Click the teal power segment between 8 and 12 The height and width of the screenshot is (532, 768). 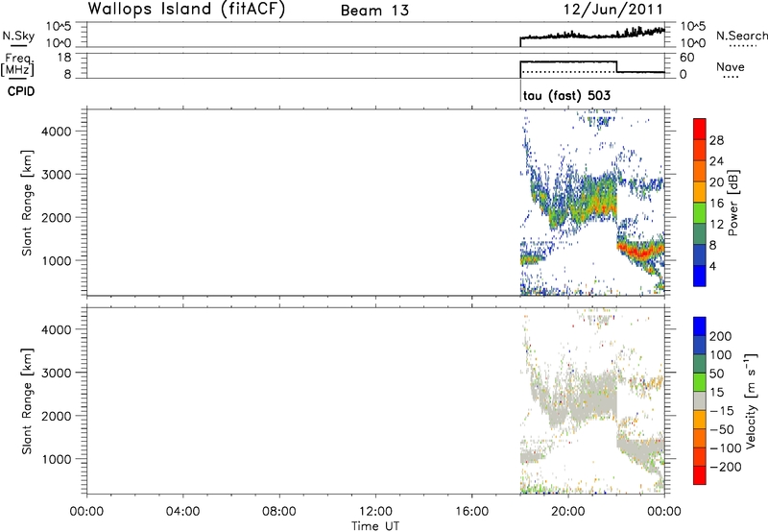700,234
